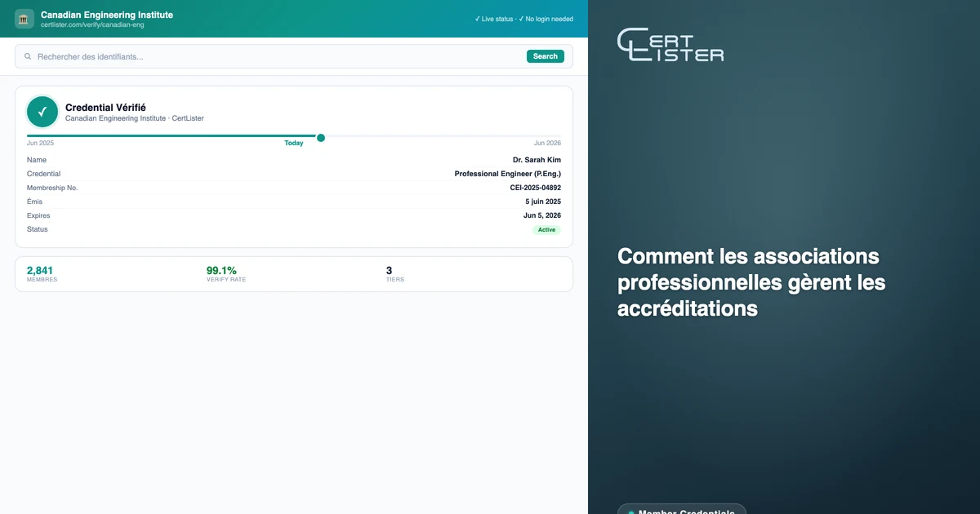Click the CertLister logo
The image size is (980, 514).
(670, 45)
